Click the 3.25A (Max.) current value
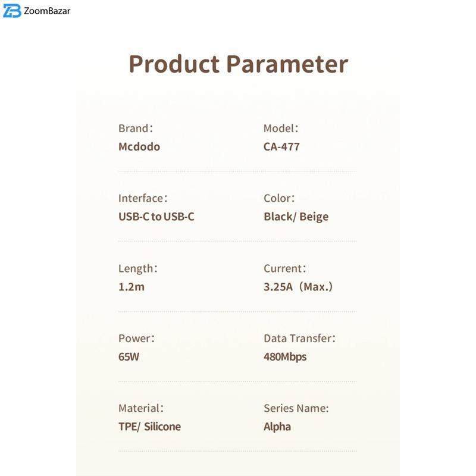The height and width of the screenshot is (476, 476). pyautogui.click(x=298, y=287)
